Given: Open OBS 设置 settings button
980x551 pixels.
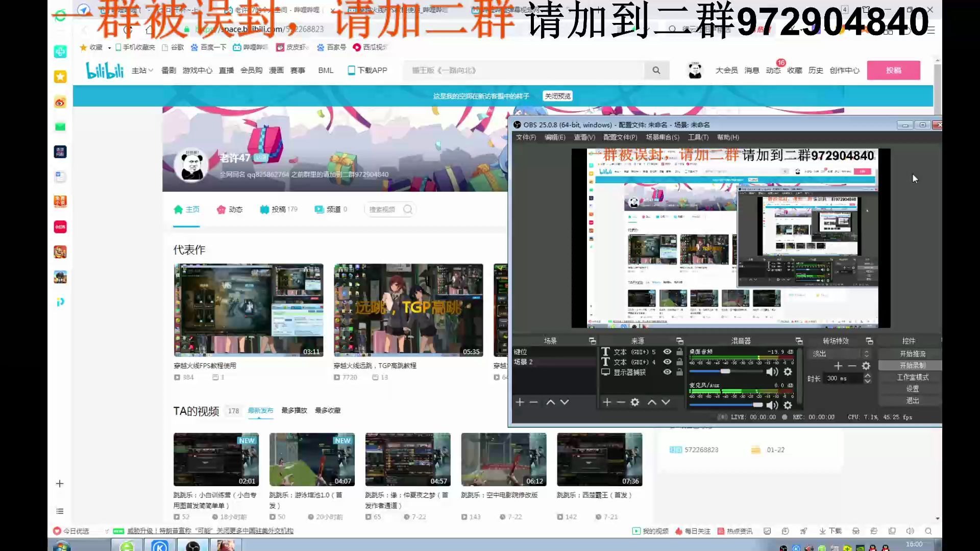Looking at the screenshot, I should pyautogui.click(x=913, y=389).
